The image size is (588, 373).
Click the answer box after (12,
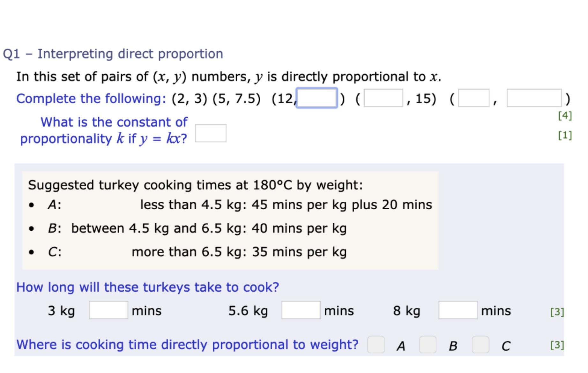pyautogui.click(x=317, y=98)
